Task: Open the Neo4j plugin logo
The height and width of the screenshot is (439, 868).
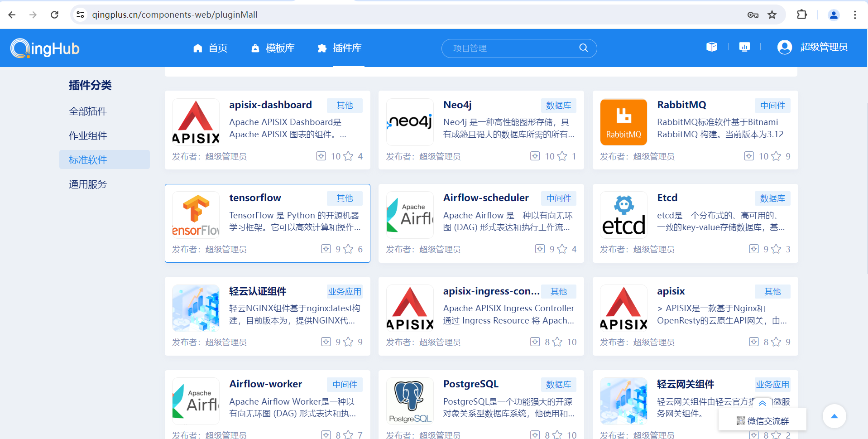Action: point(410,122)
